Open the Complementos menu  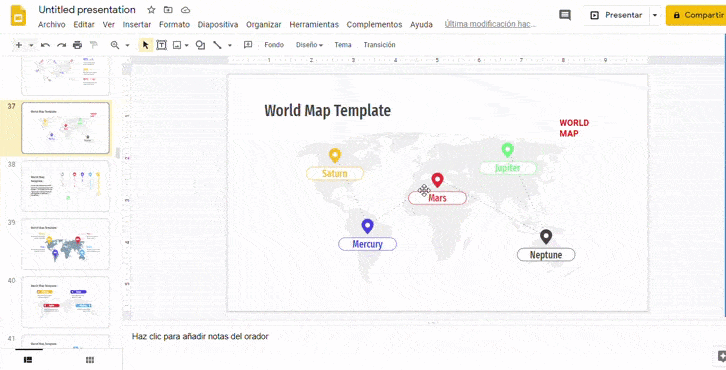click(374, 25)
